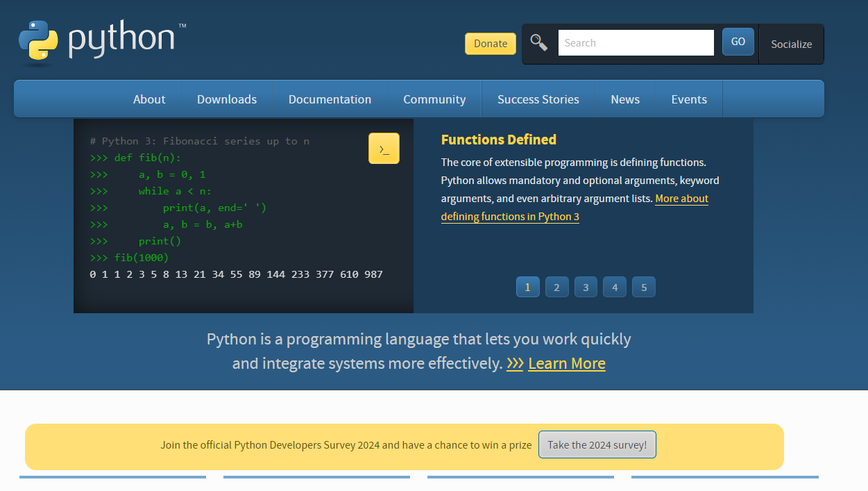Click the '# Python 3: Fibonacci series up to n' comment
This screenshot has height=491, width=868.
click(x=200, y=141)
